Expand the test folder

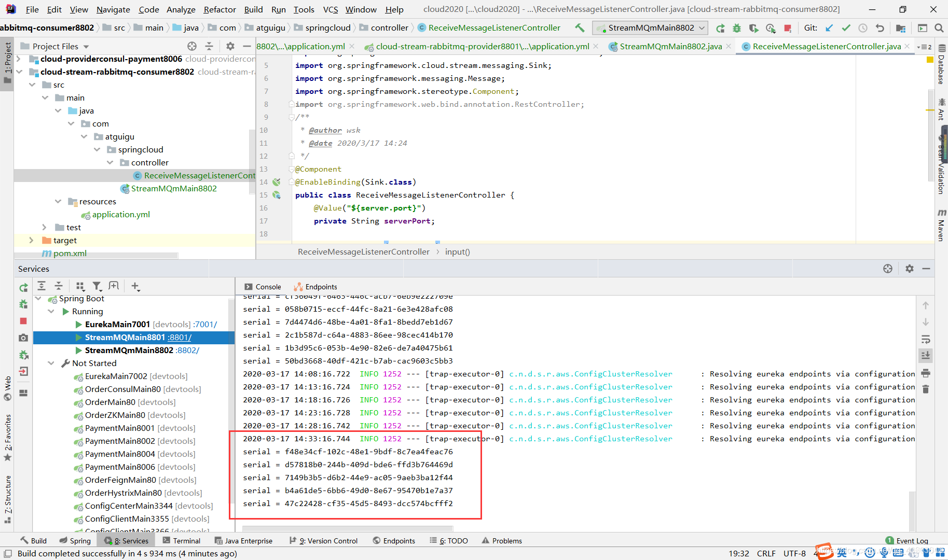pos(44,228)
